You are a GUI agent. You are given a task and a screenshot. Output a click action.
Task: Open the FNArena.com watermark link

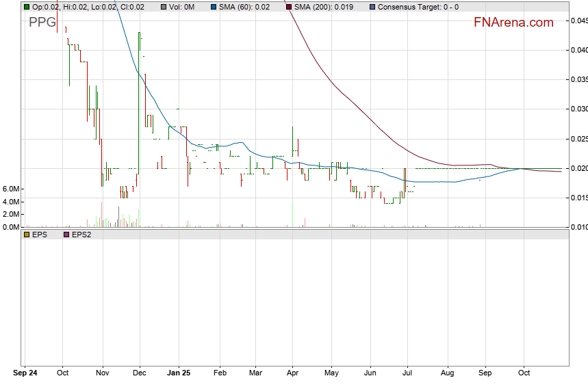pyautogui.click(x=513, y=23)
